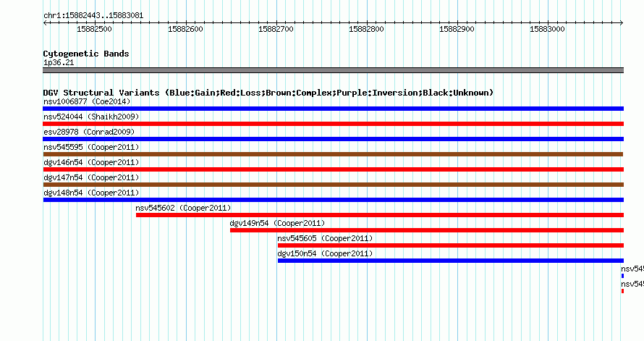The height and width of the screenshot is (341, 644).
Task: Click the right arrow of the ruler
Action: pyautogui.click(x=622, y=23)
